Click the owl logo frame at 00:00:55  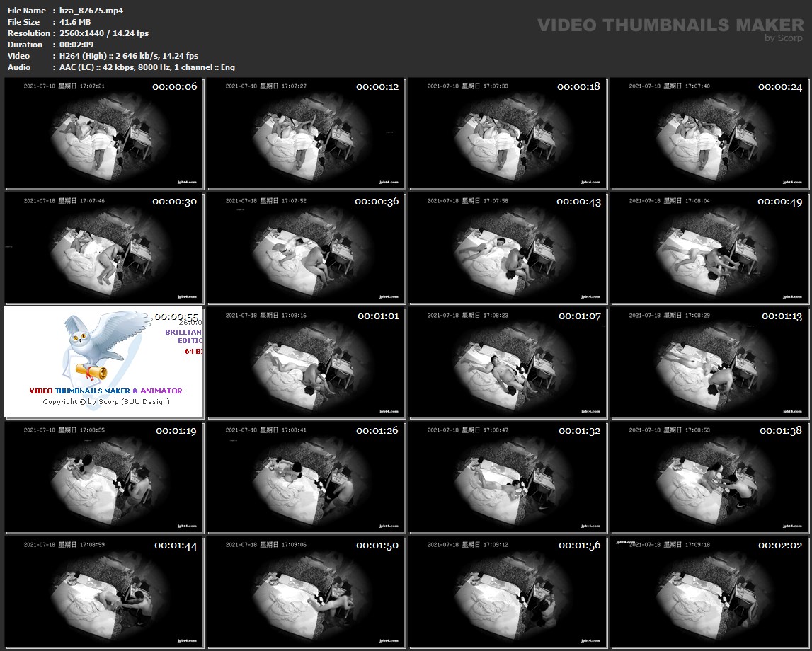[x=104, y=363]
